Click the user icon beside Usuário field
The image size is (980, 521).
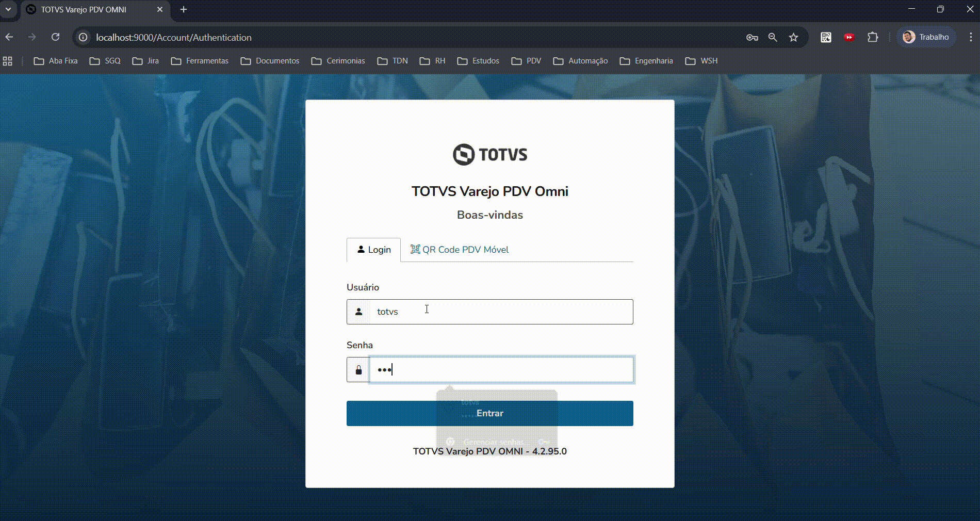point(358,312)
